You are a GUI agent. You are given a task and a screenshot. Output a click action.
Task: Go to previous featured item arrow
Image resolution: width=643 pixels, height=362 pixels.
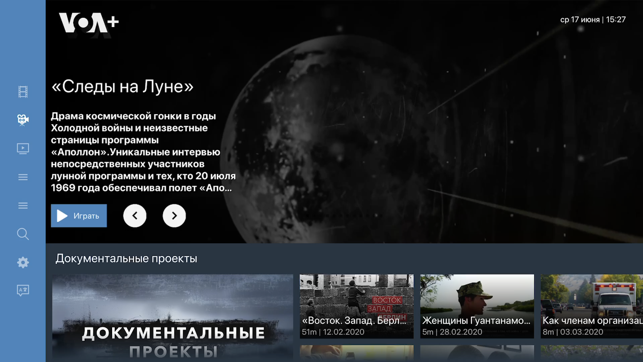pyautogui.click(x=135, y=216)
